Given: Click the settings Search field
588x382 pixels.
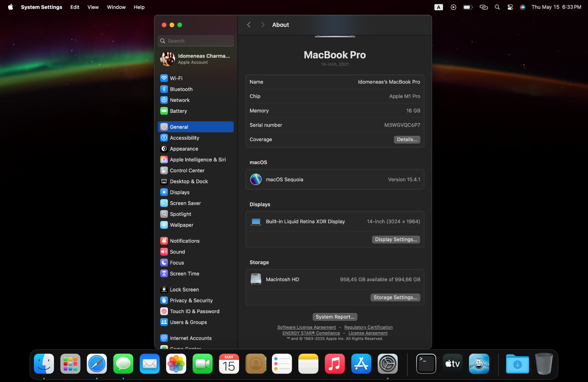Looking at the screenshot, I should pos(196,41).
